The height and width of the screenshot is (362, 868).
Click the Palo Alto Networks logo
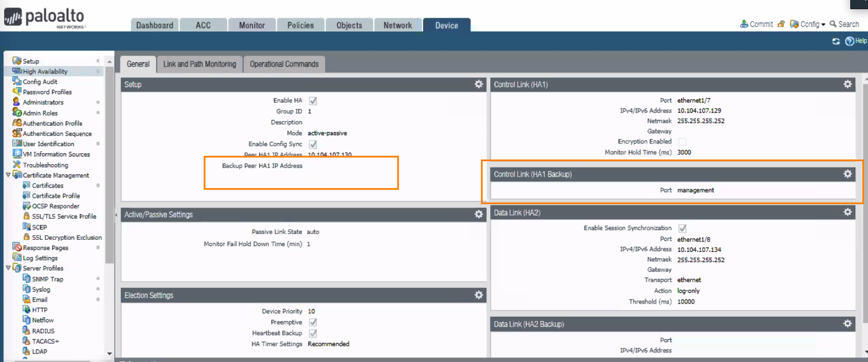(x=46, y=18)
